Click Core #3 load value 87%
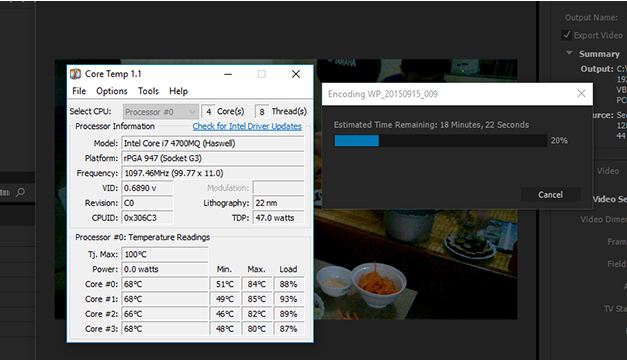Viewport: 627px width, 360px height. click(x=289, y=329)
